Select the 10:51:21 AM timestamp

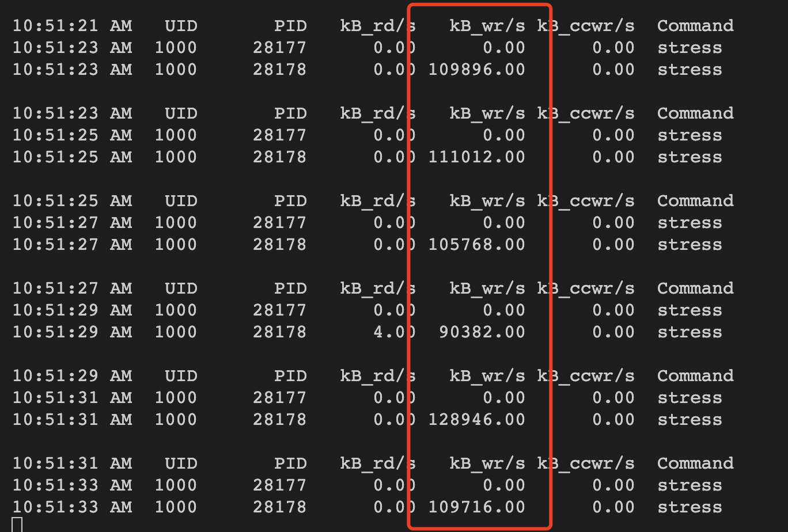tap(72, 26)
